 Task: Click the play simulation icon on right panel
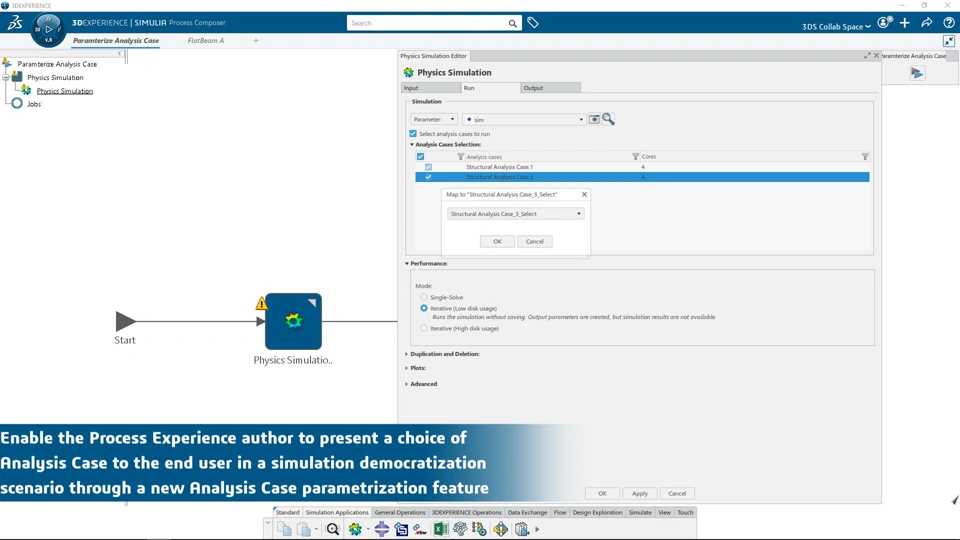pos(917,73)
